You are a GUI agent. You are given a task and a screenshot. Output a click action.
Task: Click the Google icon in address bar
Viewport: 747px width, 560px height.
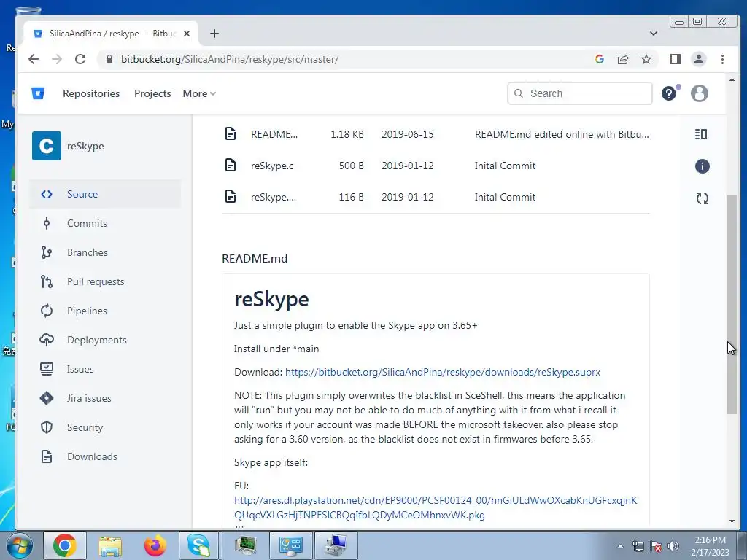[600, 59]
